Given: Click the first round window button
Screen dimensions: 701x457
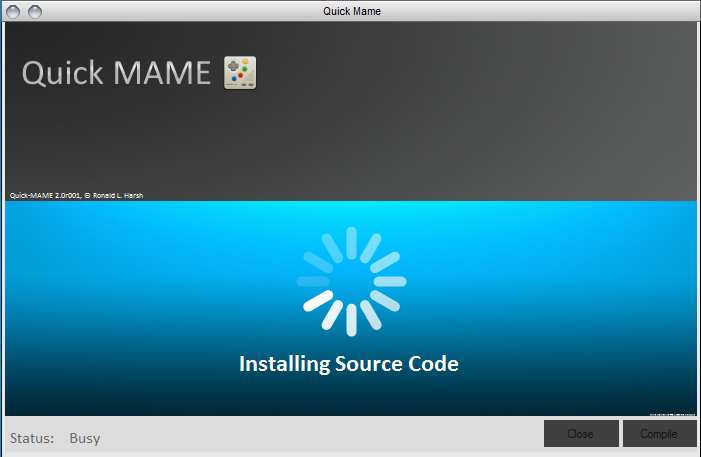Looking at the screenshot, I should click(x=13, y=12).
